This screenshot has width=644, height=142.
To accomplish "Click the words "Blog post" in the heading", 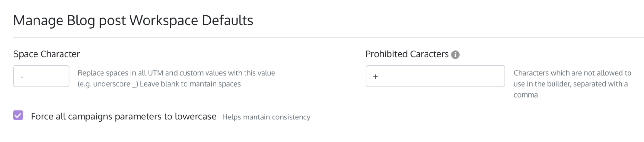I will pyautogui.click(x=96, y=21).
